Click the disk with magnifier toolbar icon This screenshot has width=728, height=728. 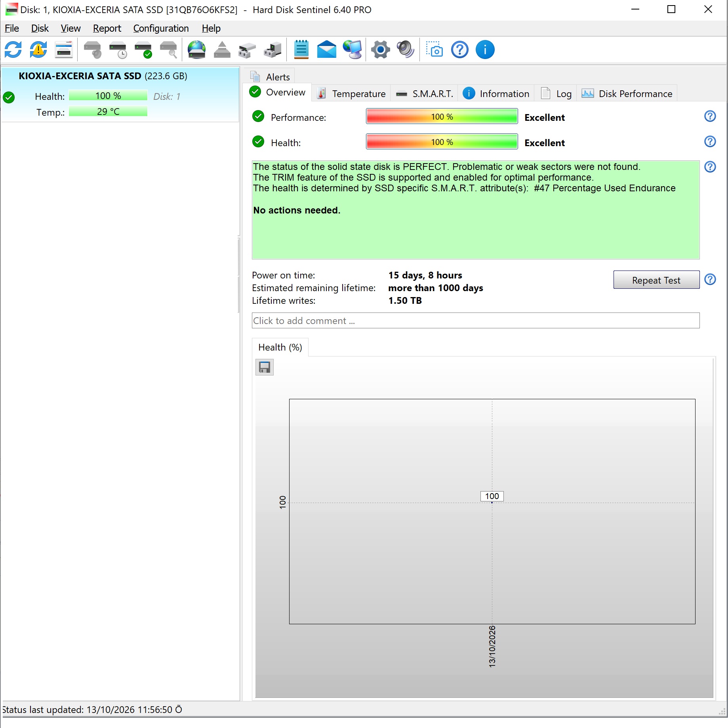pos(169,50)
